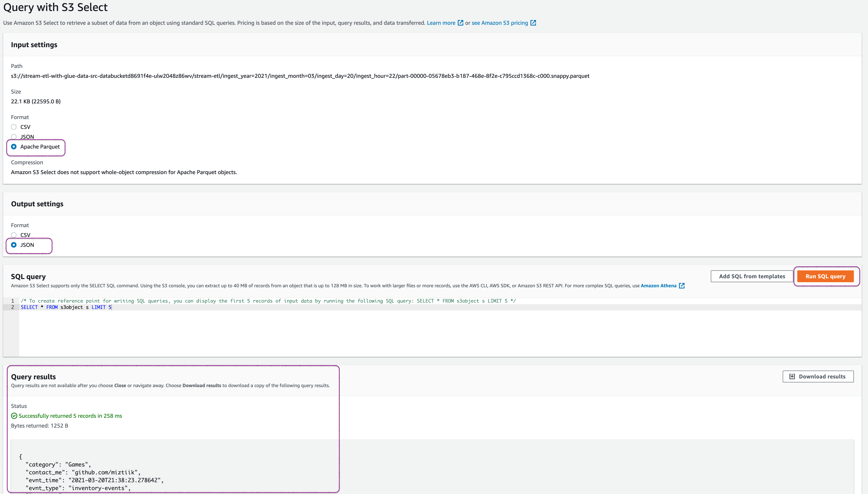
Task: Click the comment line in SQL editor
Action: pos(268,301)
